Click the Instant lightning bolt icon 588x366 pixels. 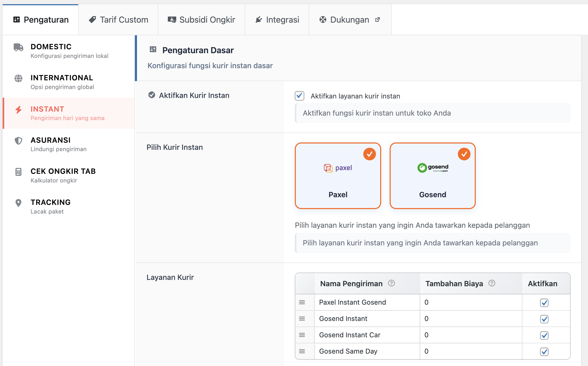coord(18,110)
